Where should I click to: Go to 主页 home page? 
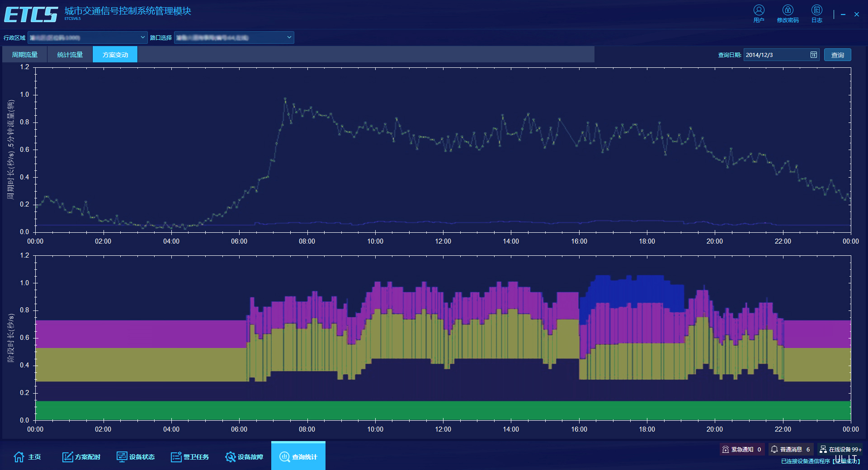(27, 457)
